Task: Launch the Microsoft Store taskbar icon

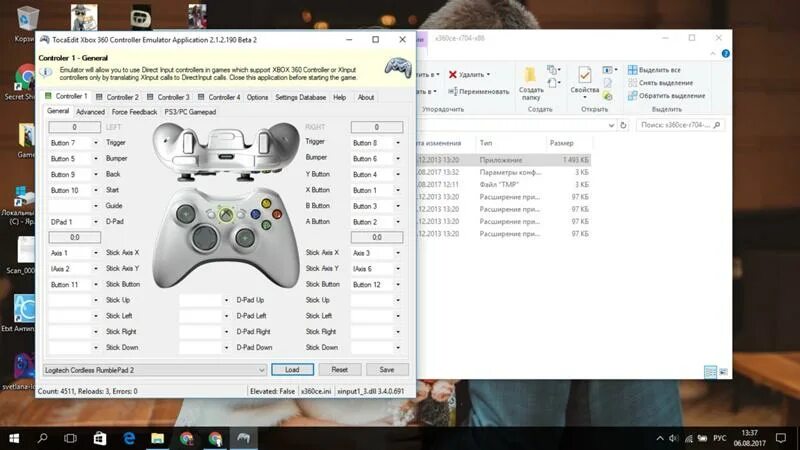Action: pos(100,438)
